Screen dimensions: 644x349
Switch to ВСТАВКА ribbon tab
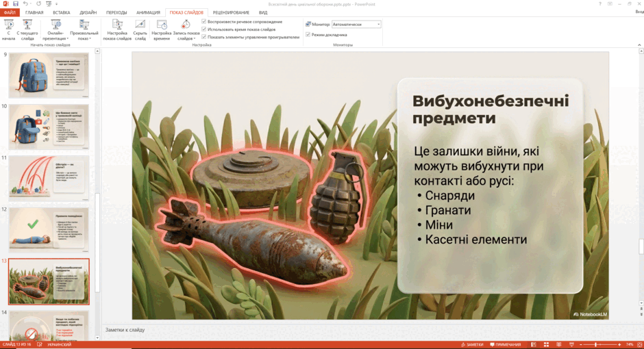[x=62, y=13]
